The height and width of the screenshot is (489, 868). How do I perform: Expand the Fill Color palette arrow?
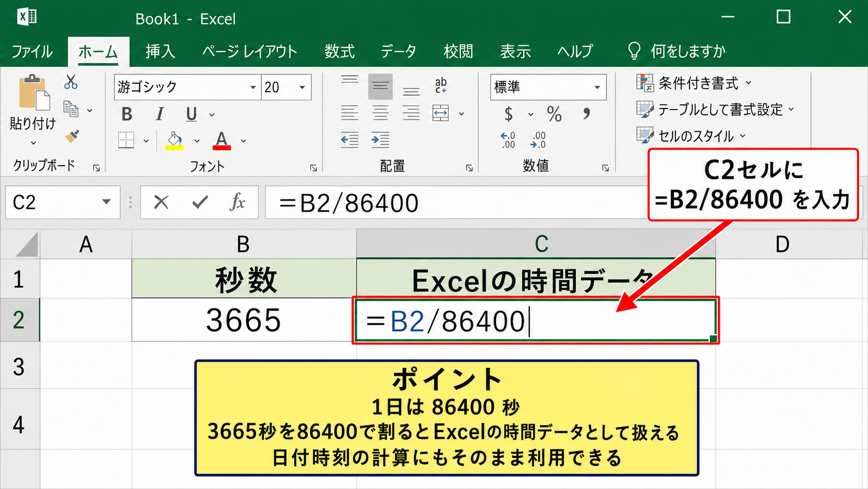click(x=197, y=141)
